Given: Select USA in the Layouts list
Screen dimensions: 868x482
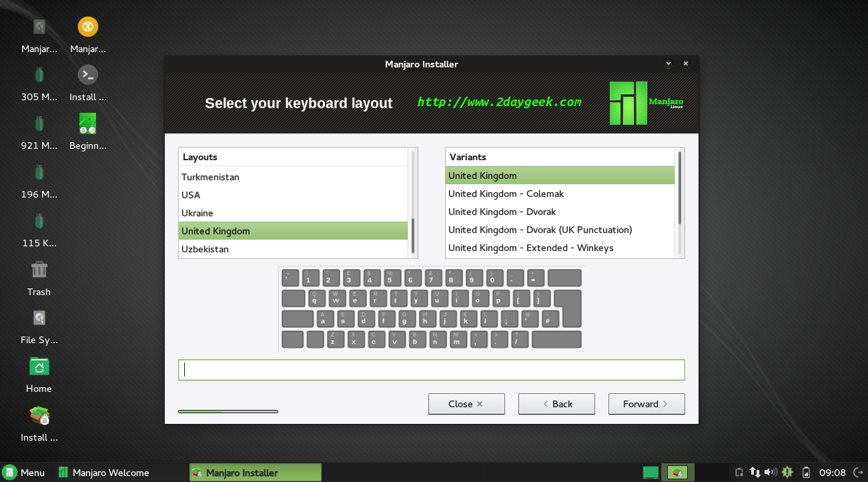Looking at the screenshot, I should pos(191,195).
